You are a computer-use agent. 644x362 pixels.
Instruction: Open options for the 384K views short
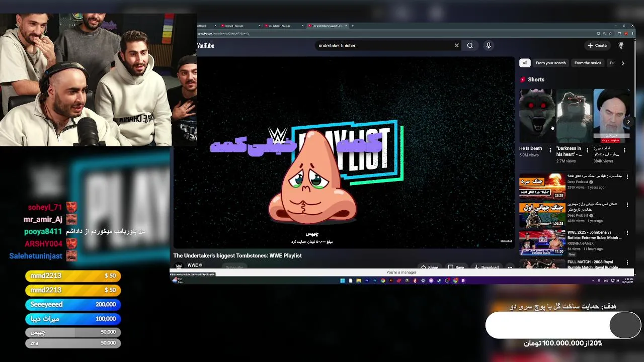(624, 150)
